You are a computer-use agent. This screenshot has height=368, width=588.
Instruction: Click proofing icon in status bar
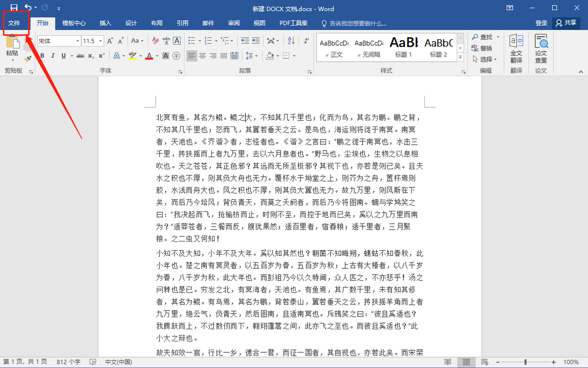pos(92,362)
